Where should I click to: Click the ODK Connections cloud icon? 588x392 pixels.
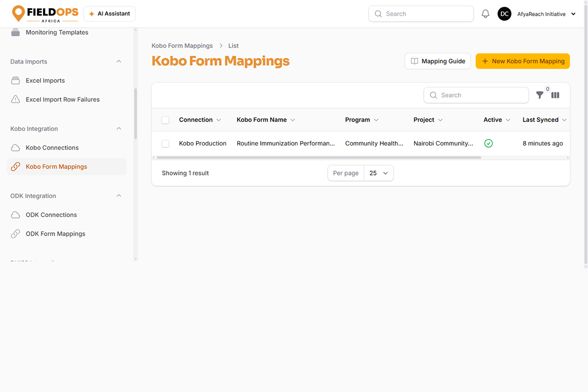click(16, 215)
